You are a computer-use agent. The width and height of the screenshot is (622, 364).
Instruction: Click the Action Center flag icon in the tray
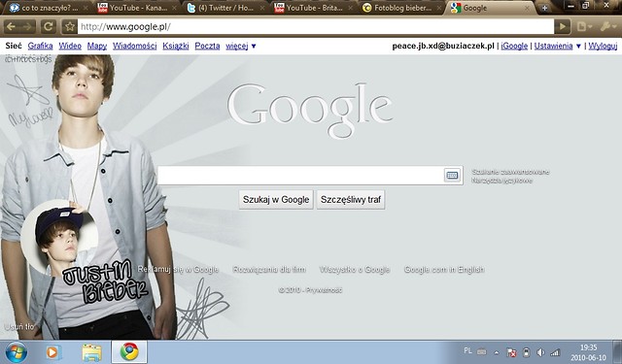click(511, 352)
